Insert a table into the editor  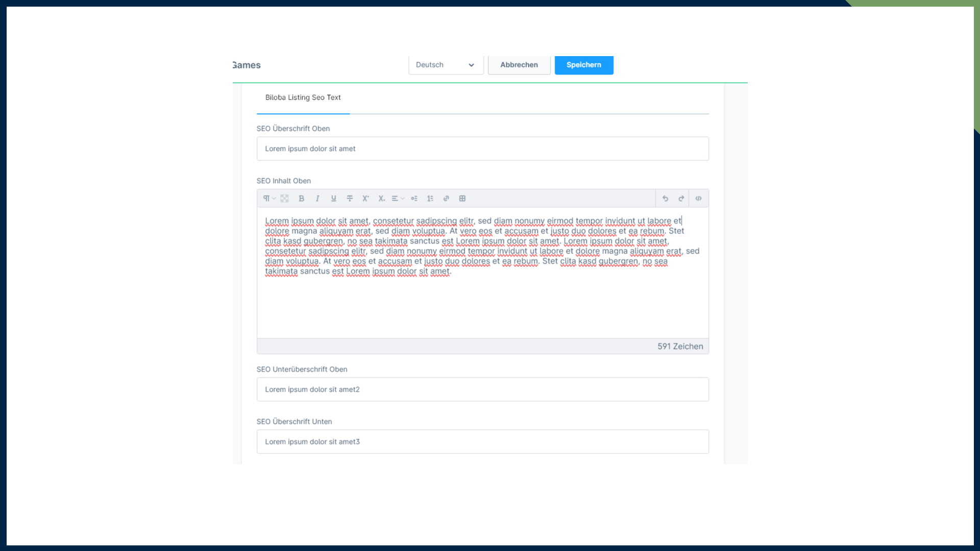click(x=462, y=198)
